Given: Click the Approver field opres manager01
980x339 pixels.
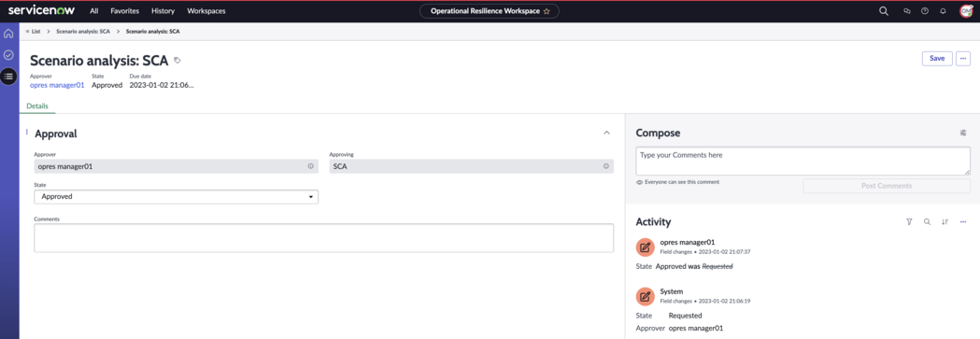Looking at the screenshot, I should coord(177,166).
